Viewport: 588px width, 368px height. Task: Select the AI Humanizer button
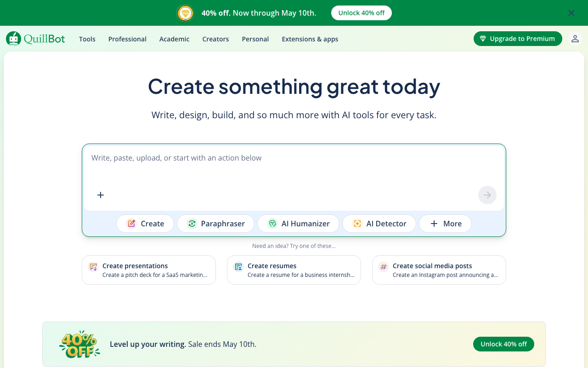[298, 224]
